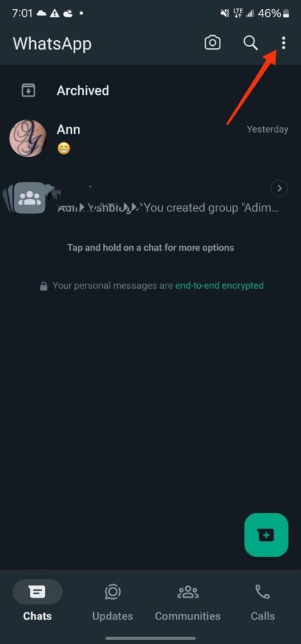Tap the WhatsApp title text
Viewport: 301px width, 644px height.
[52, 43]
